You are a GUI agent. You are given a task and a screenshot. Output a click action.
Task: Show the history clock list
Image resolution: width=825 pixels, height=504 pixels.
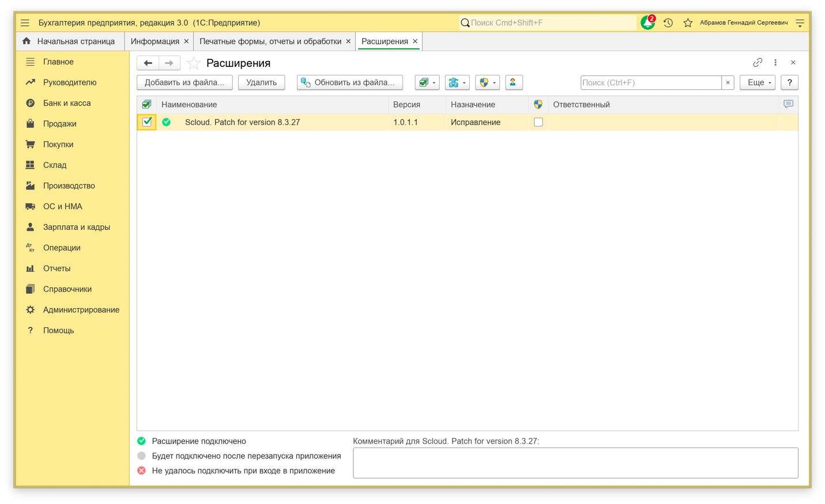(668, 23)
